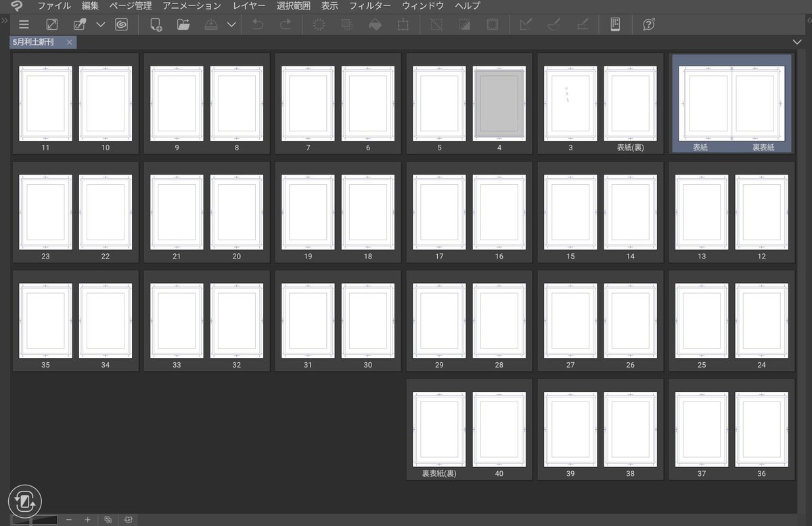Click the Clear (dotted circle) icon
Viewport: 812px width, 526px height.
click(x=319, y=24)
